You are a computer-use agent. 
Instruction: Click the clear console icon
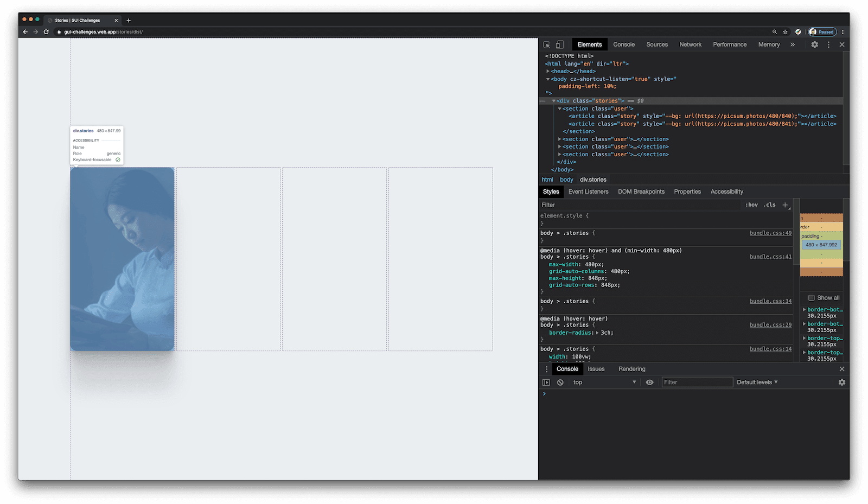[x=559, y=382]
